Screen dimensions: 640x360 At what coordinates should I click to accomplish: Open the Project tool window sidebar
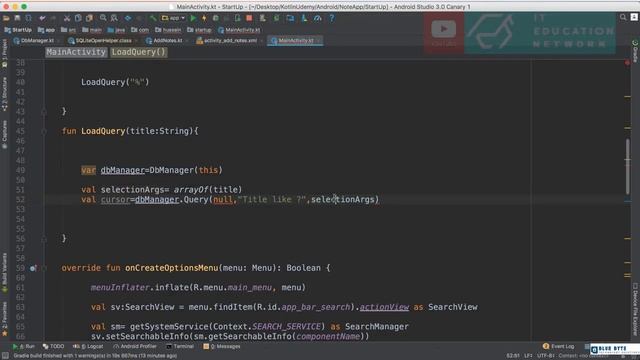click(x=4, y=53)
